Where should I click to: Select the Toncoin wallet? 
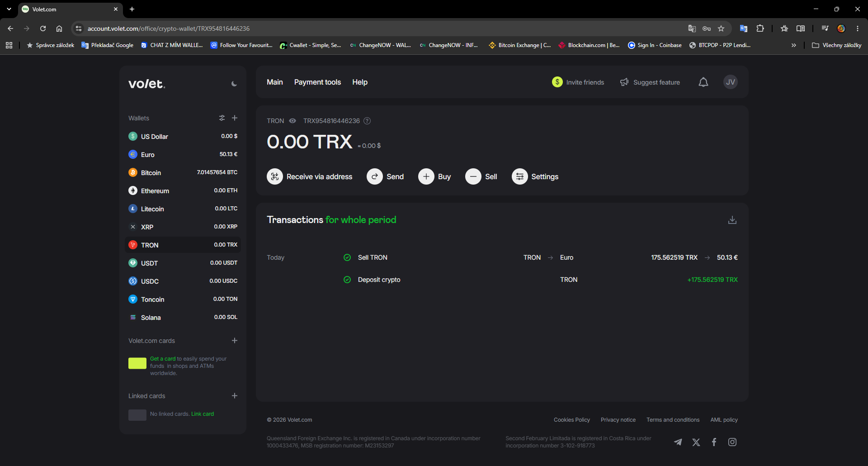pyautogui.click(x=183, y=299)
